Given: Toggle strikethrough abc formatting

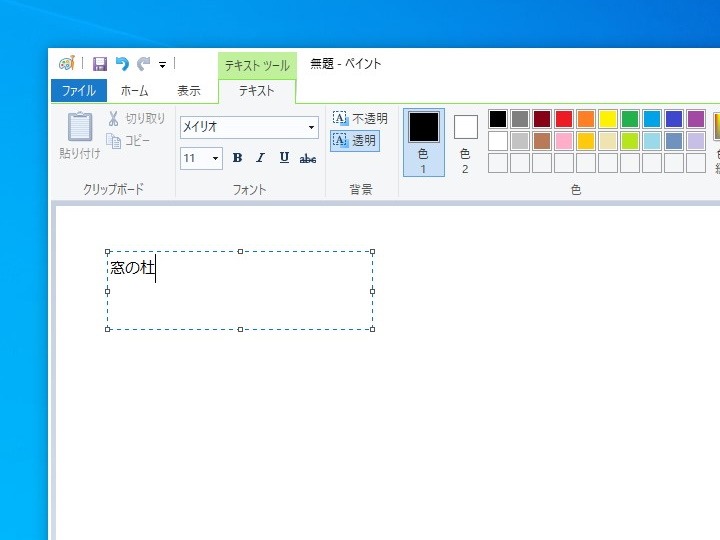Looking at the screenshot, I should pyautogui.click(x=308, y=159).
